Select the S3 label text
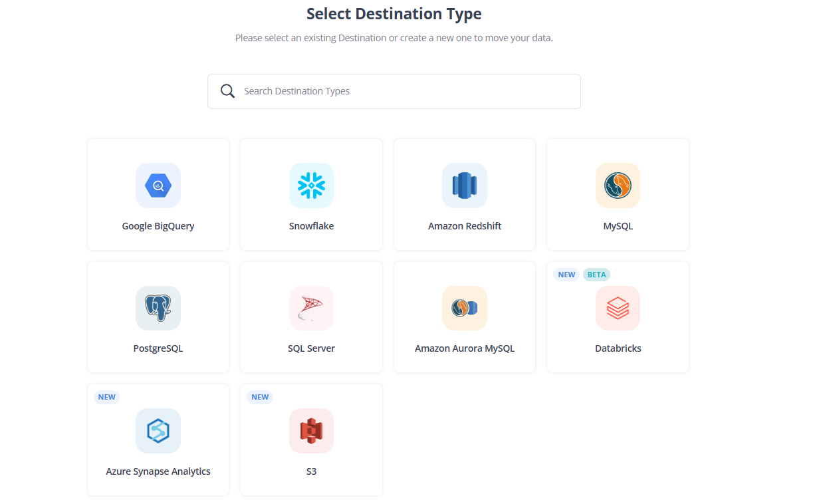 [311, 471]
